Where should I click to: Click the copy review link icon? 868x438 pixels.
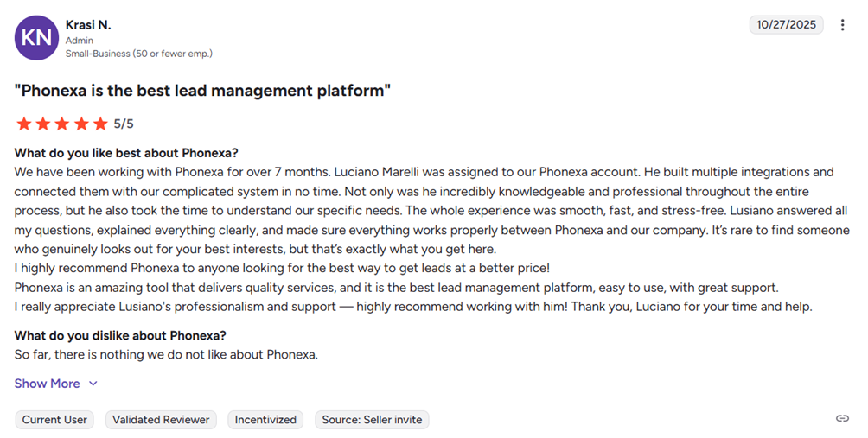(842, 419)
